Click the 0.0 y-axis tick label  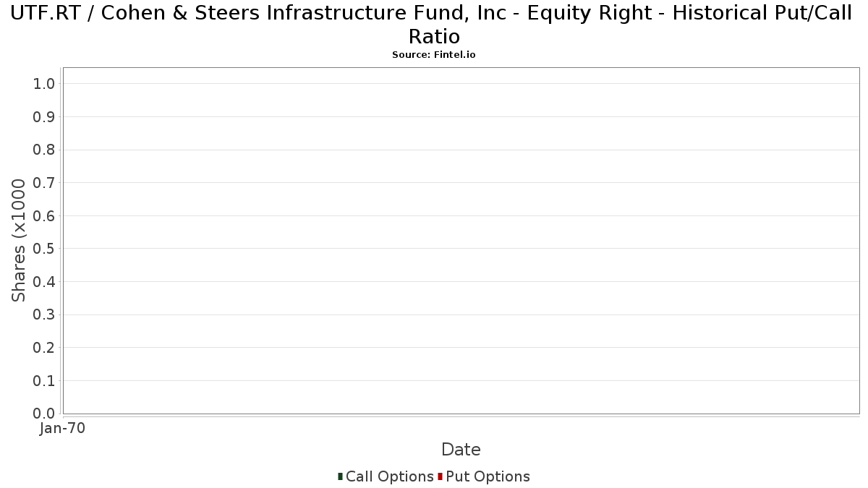pyautogui.click(x=44, y=414)
